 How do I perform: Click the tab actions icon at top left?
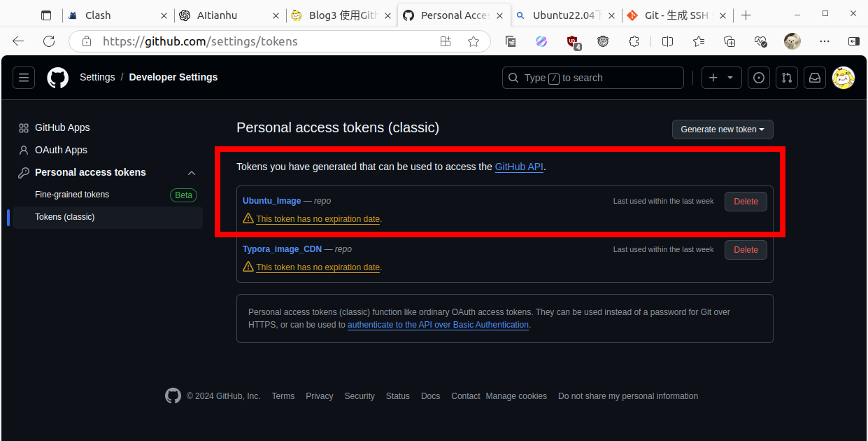(46, 15)
